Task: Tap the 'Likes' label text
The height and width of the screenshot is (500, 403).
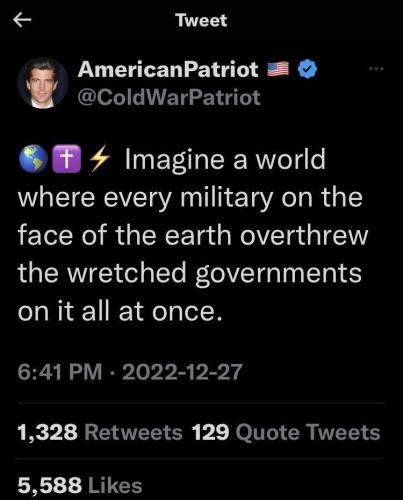Action: tap(115, 485)
